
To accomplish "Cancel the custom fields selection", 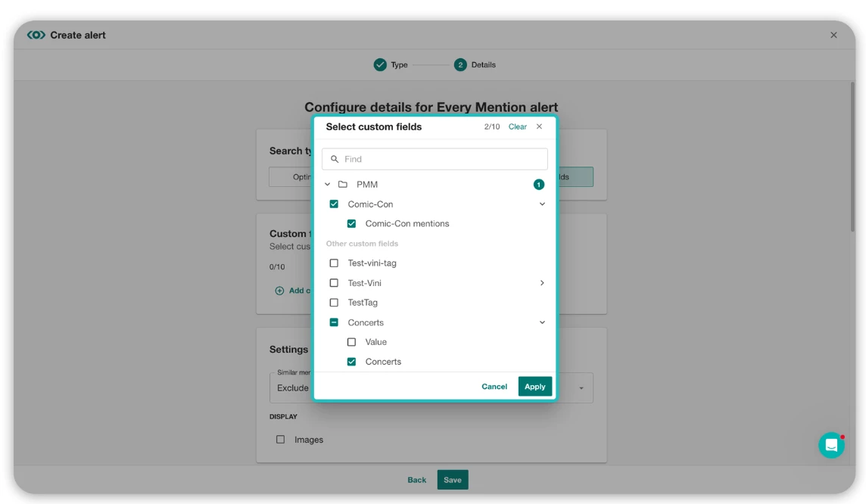I will click(x=494, y=387).
